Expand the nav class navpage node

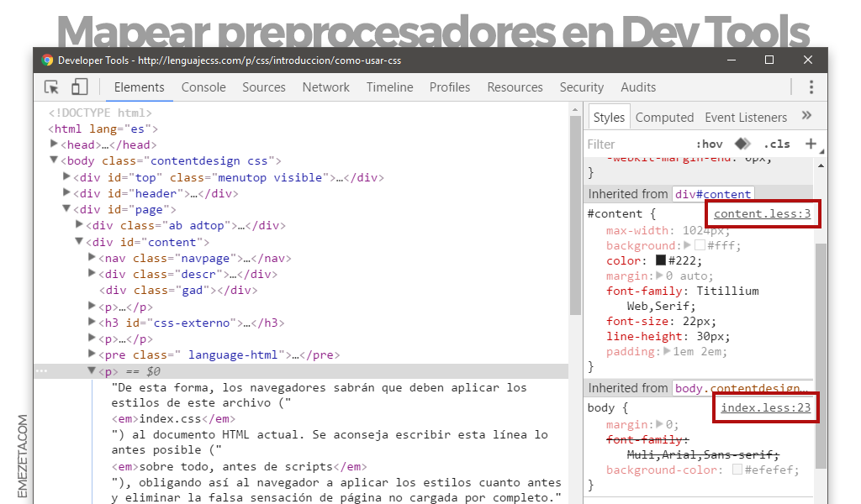[92, 257]
